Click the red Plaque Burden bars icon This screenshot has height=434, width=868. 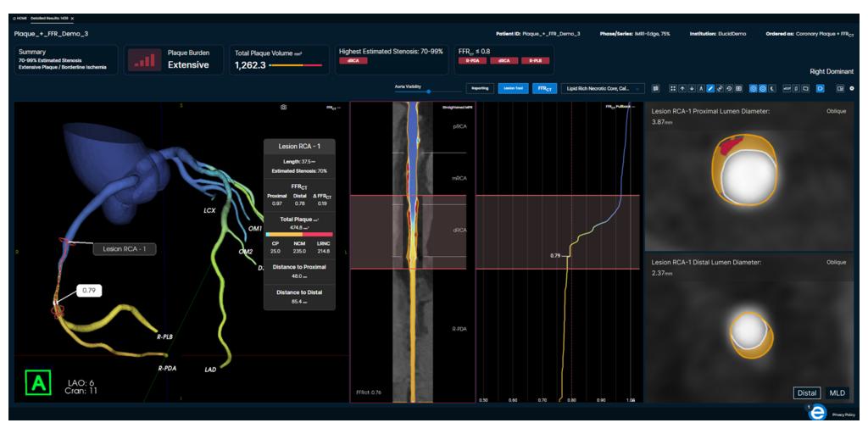[x=144, y=60]
